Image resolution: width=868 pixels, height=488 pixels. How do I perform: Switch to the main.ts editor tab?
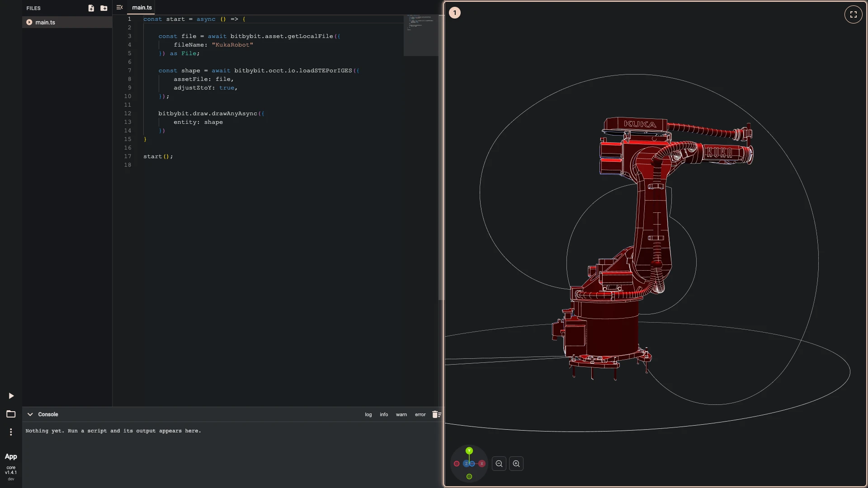(x=142, y=8)
